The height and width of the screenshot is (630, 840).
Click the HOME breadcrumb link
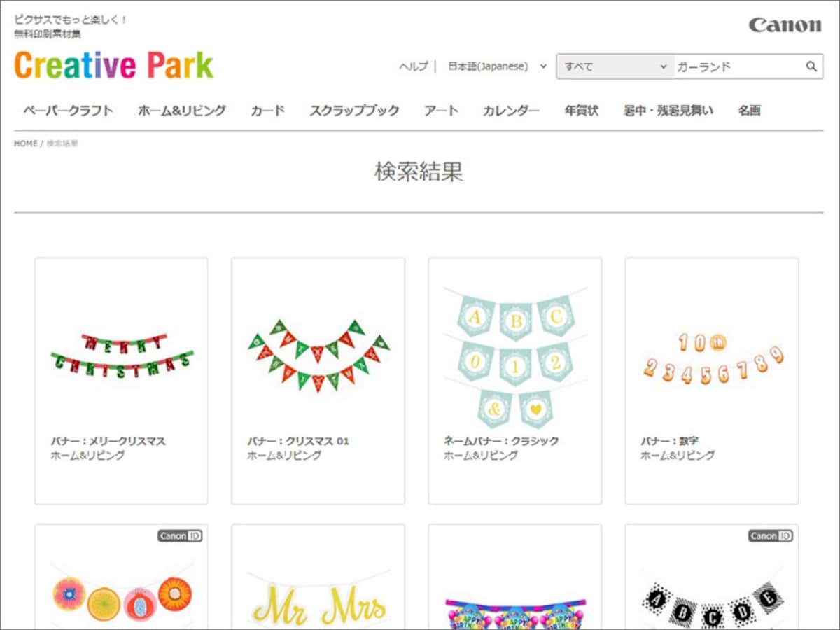pyautogui.click(x=26, y=143)
